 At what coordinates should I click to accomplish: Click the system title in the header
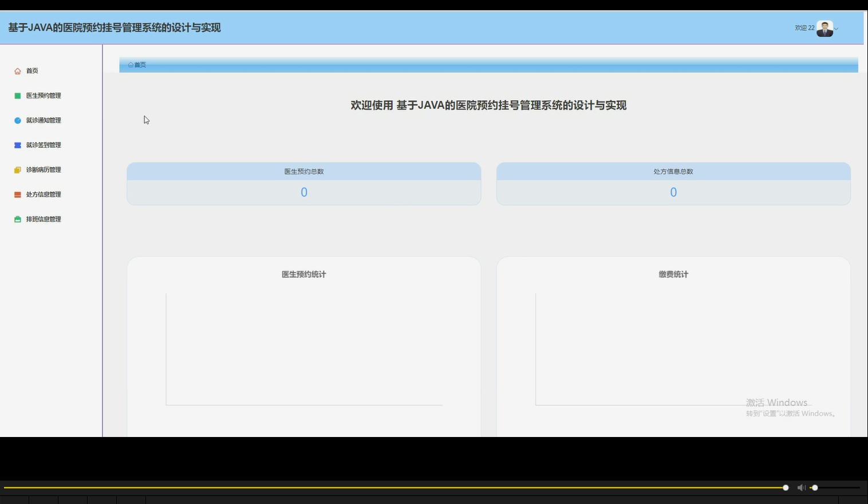click(115, 27)
